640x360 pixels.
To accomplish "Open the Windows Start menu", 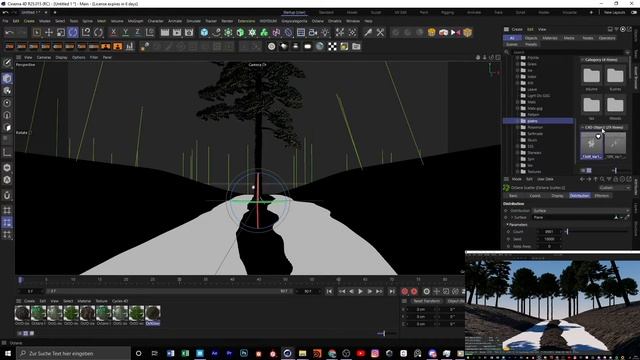I will pos(7,353).
